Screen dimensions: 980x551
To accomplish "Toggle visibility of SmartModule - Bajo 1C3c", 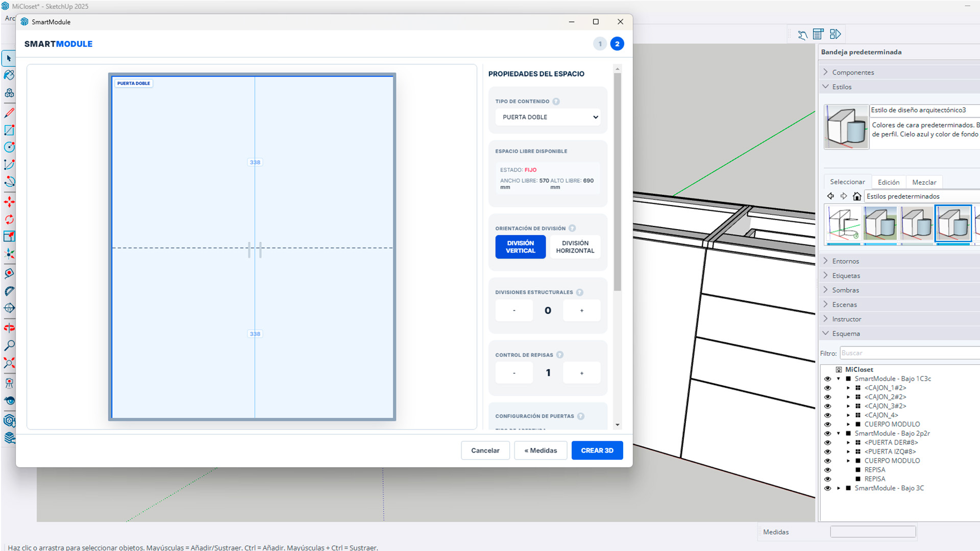I will [x=827, y=379].
